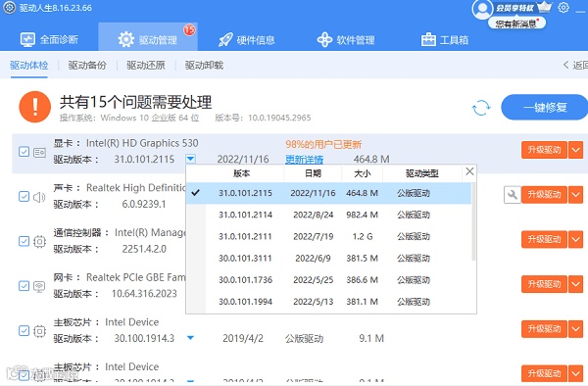Switch to the 驱动还原 sub-tab

click(x=146, y=66)
